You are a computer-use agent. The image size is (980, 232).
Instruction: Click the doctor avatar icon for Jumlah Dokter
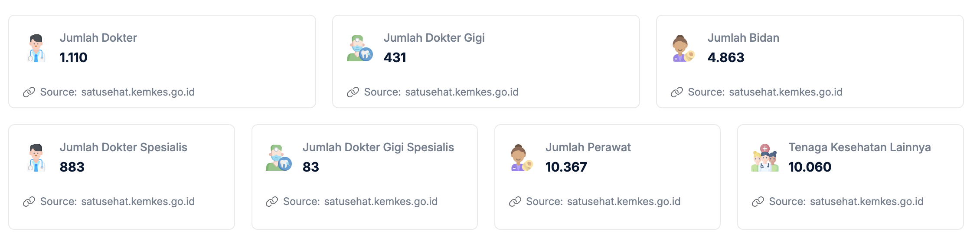36,48
